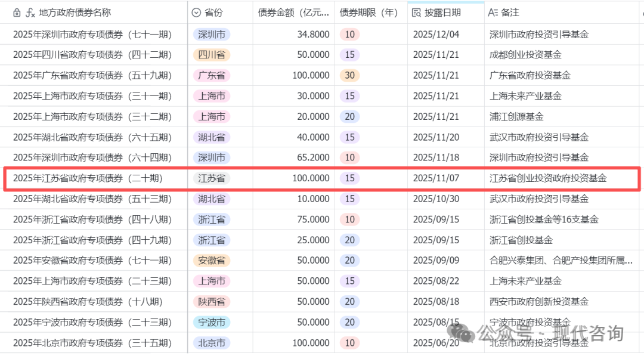Open the 地方政府债券名称 column header
The width and height of the screenshot is (644, 359).
click(x=94, y=13)
